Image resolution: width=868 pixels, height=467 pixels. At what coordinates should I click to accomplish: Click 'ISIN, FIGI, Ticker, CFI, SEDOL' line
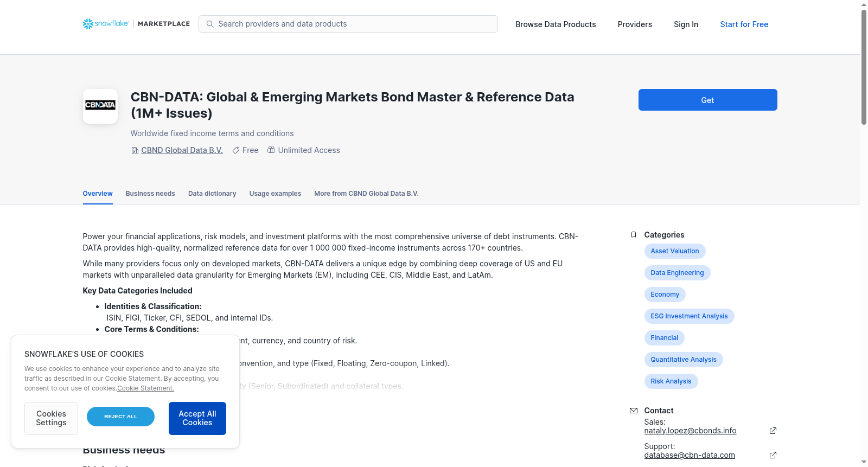(190, 318)
